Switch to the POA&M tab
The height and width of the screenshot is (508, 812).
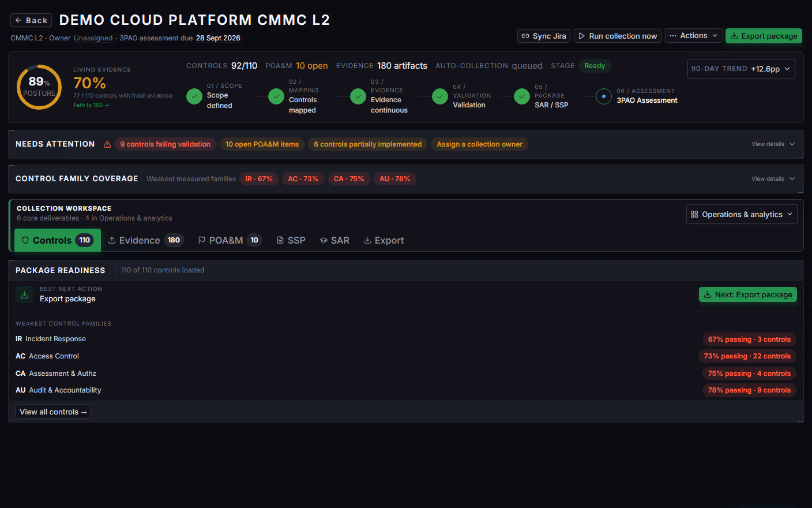pos(230,240)
